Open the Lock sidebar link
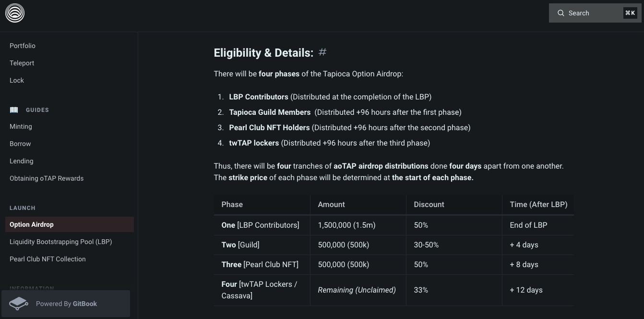The image size is (644, 319). click(17, 80)
